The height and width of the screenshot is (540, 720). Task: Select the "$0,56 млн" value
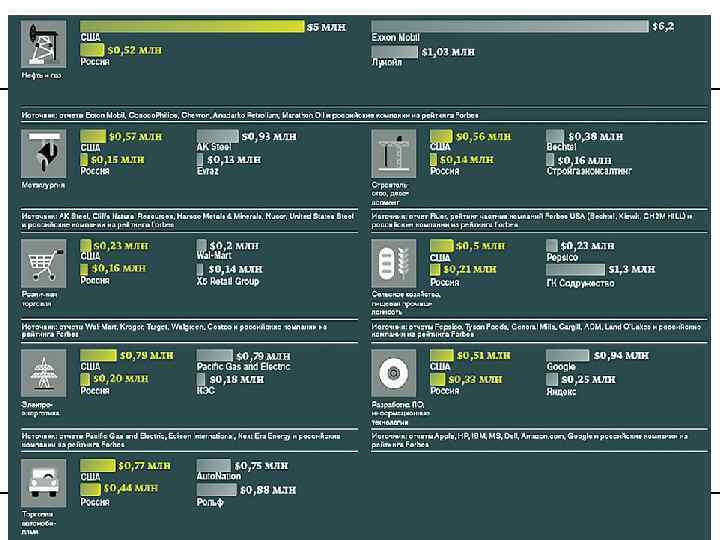coord(484,136)
